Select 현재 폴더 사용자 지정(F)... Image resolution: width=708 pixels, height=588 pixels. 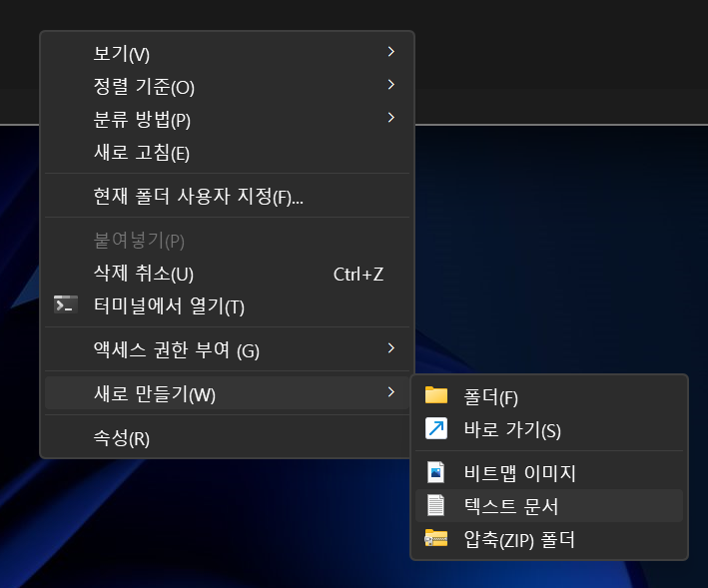[227, 196]
